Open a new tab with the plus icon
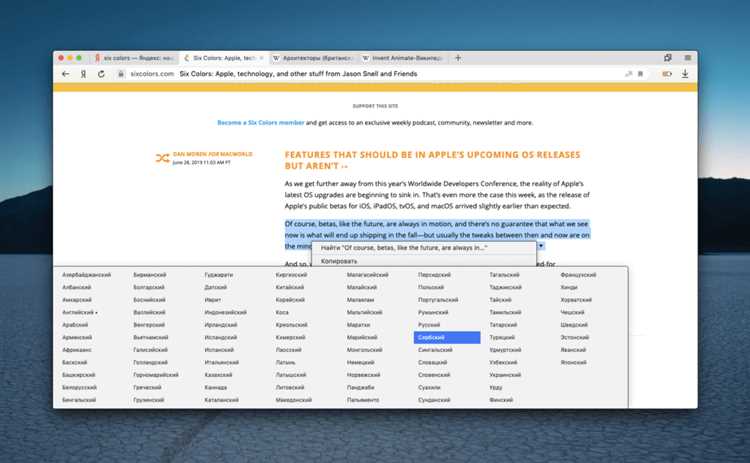 pos(458,58)
